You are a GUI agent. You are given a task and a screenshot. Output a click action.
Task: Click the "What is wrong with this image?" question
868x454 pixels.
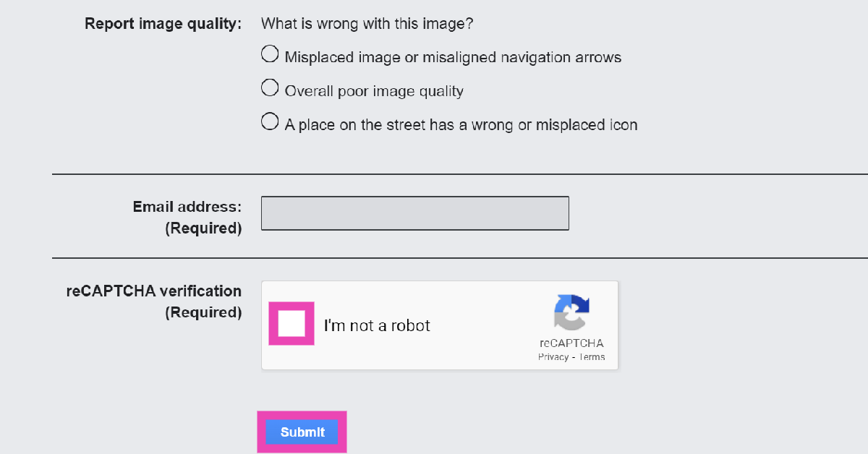pos(367,23)
